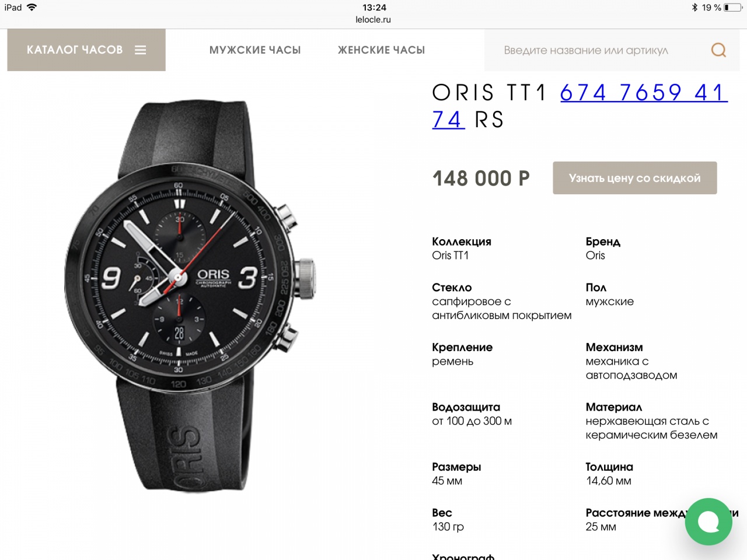Click the Oris brand value under Бренд

coord(595,256)
